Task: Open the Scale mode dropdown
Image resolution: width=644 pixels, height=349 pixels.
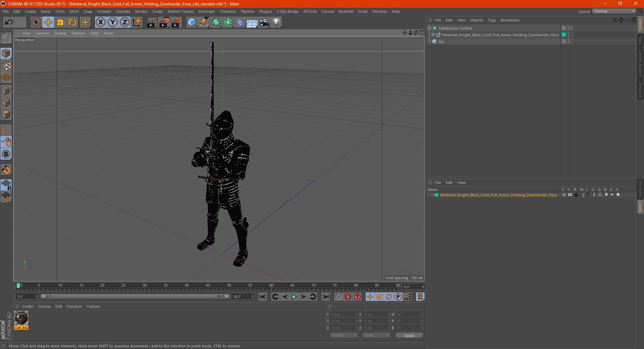Action: tap(376, 335)
